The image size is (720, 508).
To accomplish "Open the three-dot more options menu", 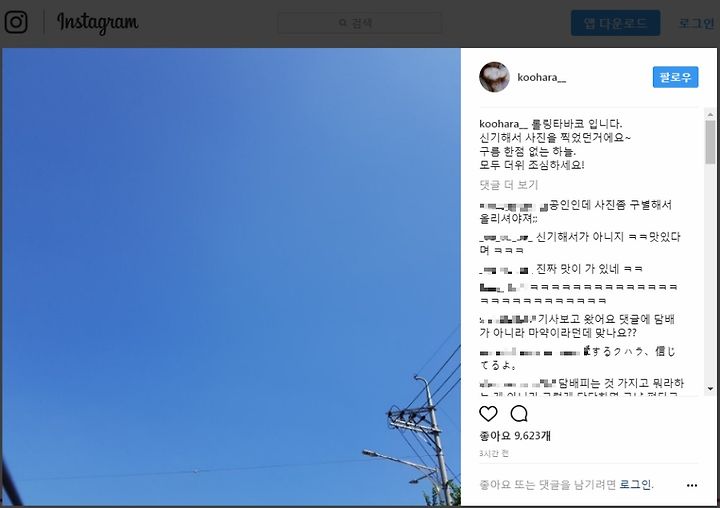I will 692,485.
